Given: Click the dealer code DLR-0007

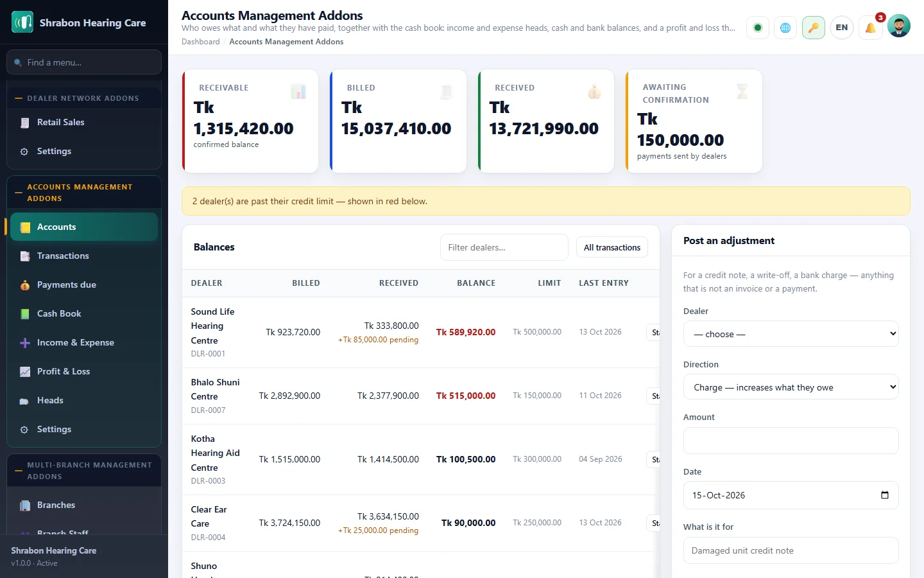Looking at the screenshot, I should coord(208,410).
